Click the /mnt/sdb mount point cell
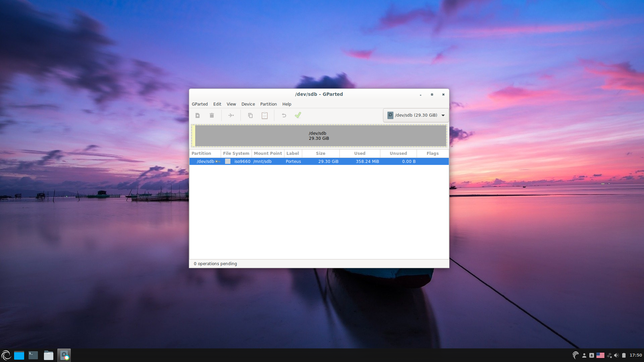Viewport: 644px width, 362px height. (x=262, y=161)
